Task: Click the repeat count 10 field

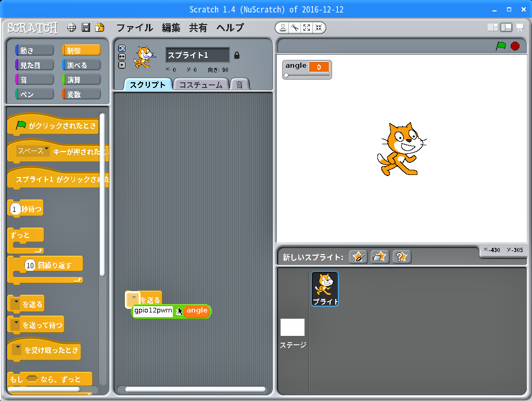Action: pos(30,265)
